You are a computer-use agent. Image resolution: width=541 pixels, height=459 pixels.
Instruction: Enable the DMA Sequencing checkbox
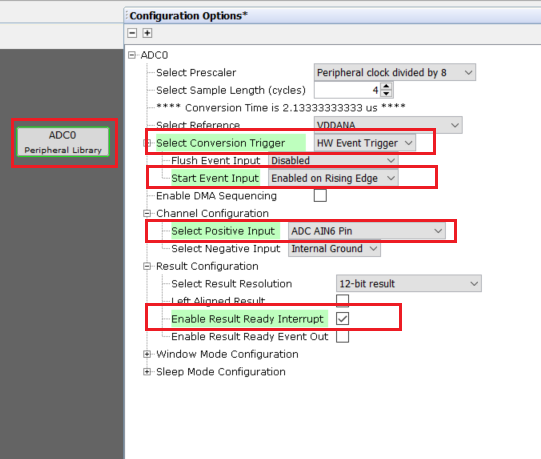coord(320,196)
